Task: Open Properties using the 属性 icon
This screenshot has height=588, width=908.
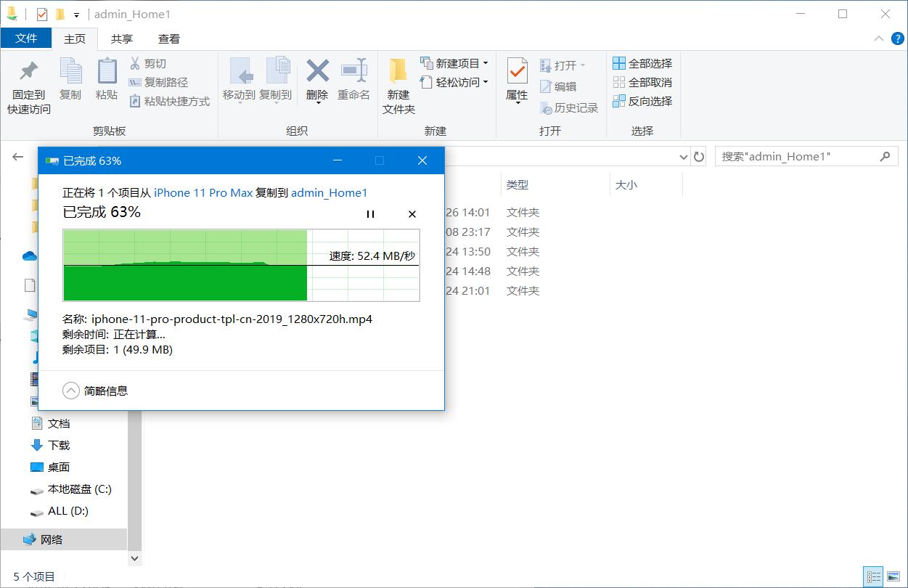Action: 516,80
